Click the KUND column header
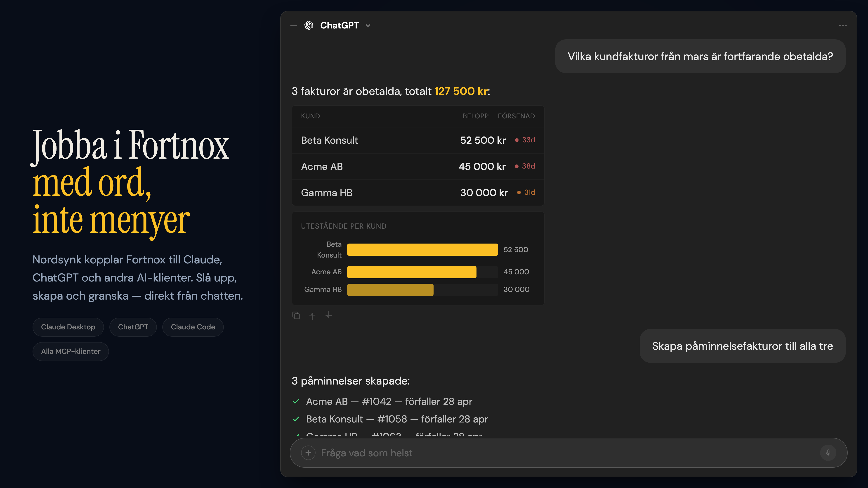The height and width of the screenshot is (488, 868). [310, 116]
